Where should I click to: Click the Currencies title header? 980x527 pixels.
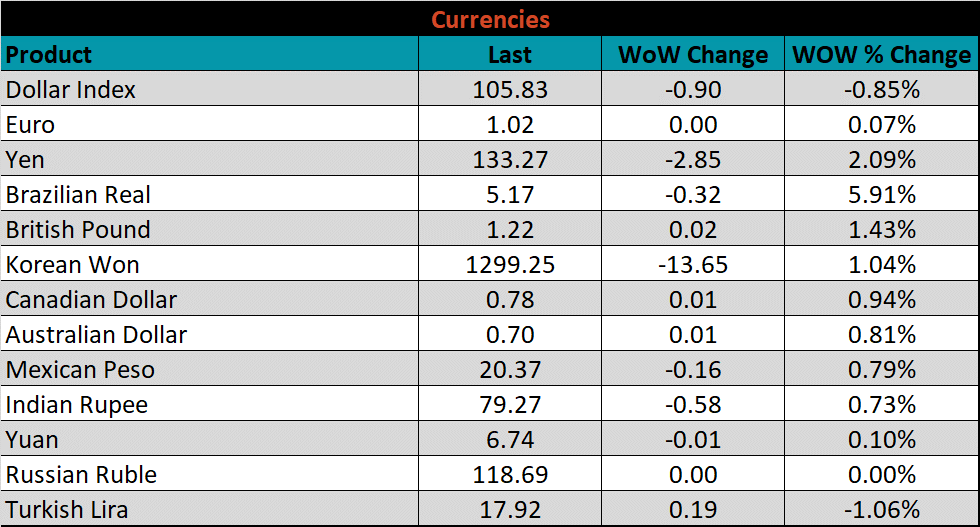point(490,19)
